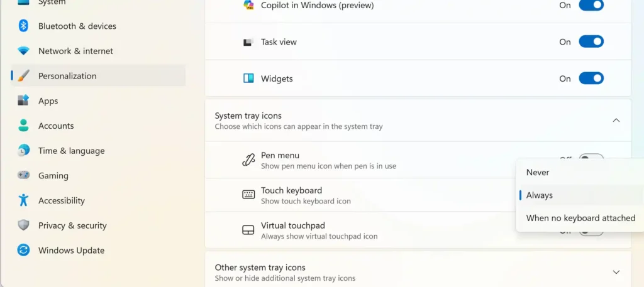Open the Accounts settings page

98,126
